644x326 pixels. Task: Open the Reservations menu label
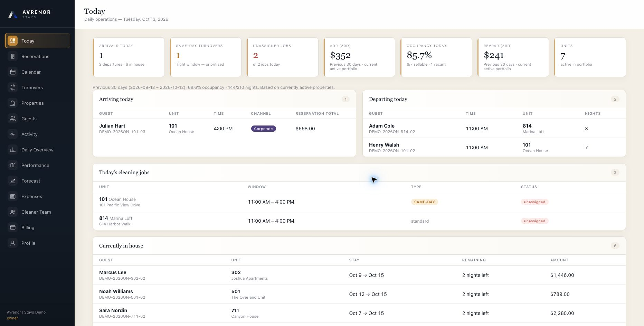click(x=35, y=56)
